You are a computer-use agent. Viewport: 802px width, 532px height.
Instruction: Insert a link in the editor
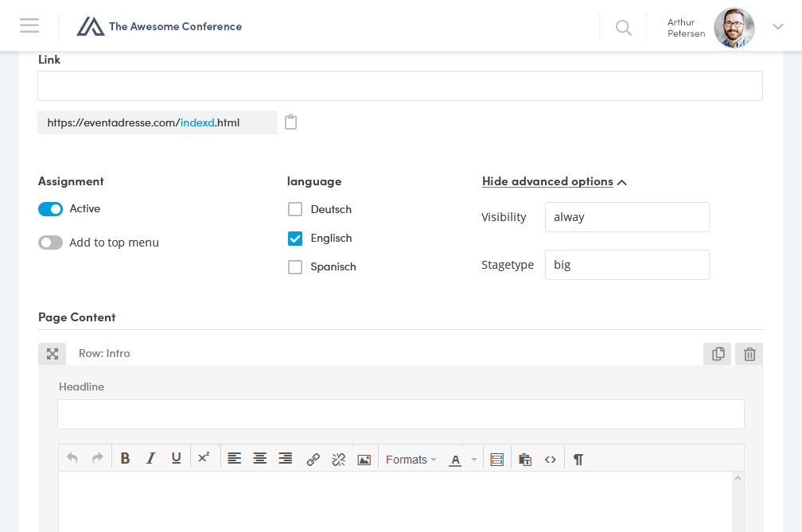[x=313, y=459]
